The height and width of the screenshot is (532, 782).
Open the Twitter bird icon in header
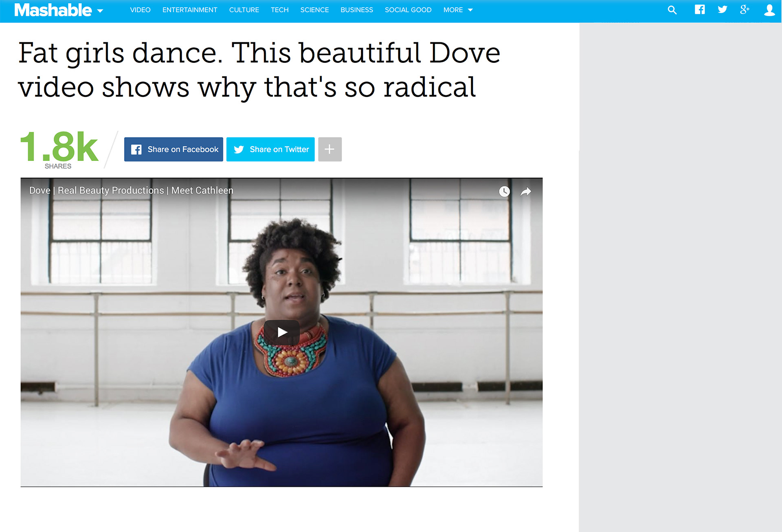click(723, 10)
